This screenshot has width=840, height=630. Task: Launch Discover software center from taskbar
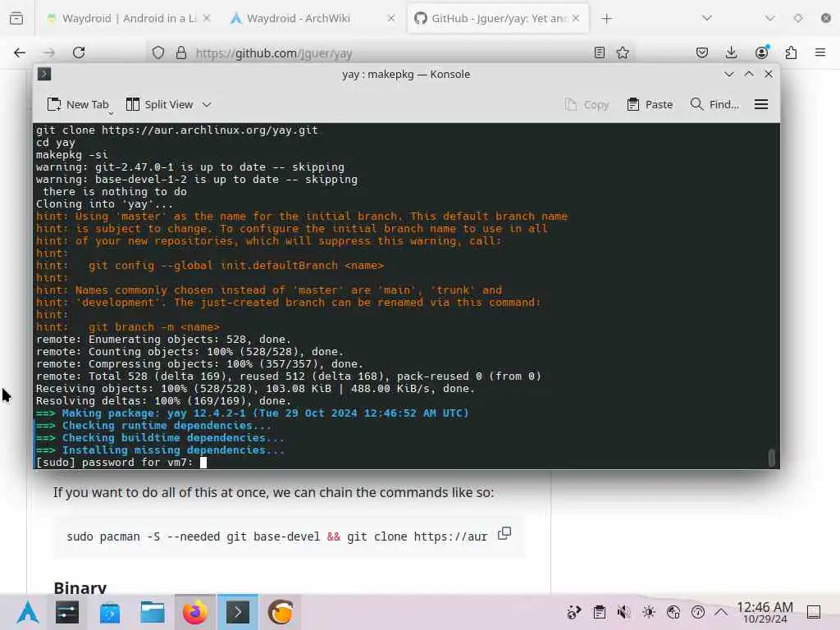(110, 612)
